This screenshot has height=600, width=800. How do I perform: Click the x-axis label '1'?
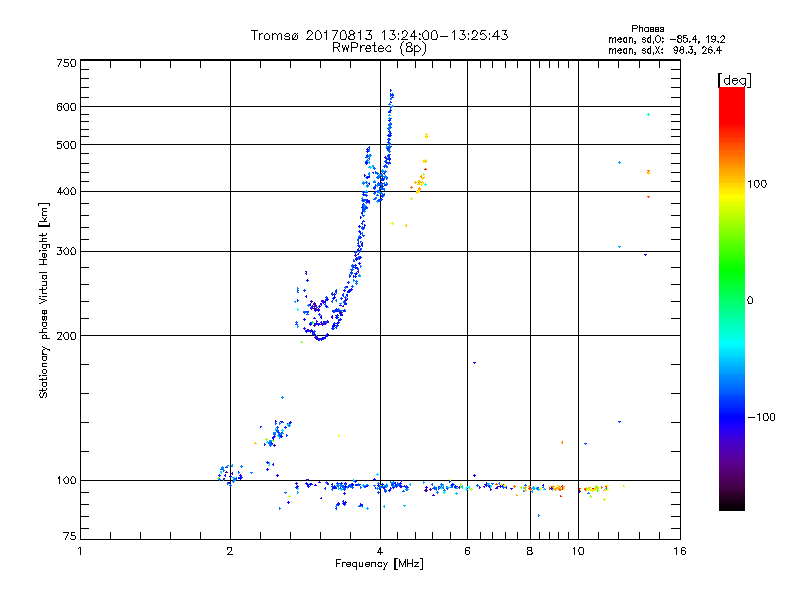tap(80, 551)
